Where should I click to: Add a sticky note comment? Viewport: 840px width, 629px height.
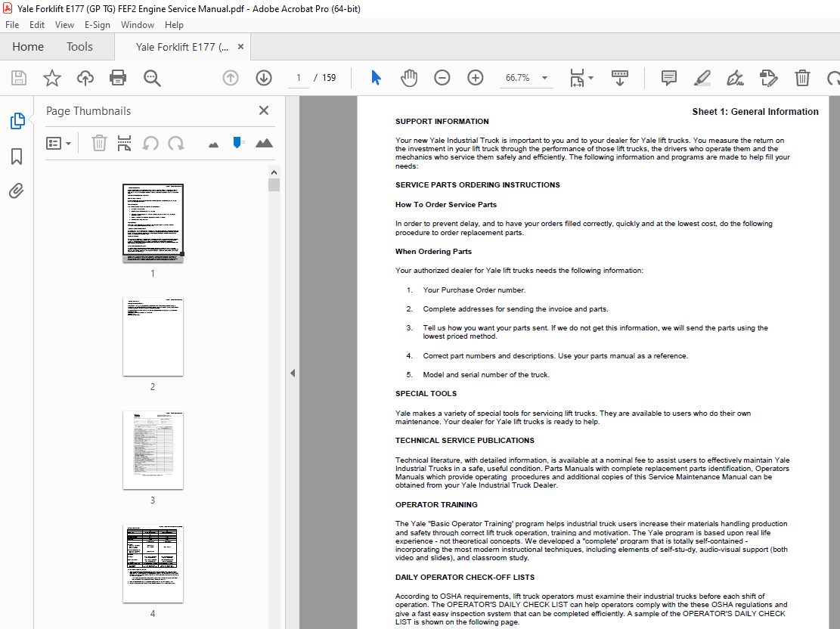pos(668,78)
